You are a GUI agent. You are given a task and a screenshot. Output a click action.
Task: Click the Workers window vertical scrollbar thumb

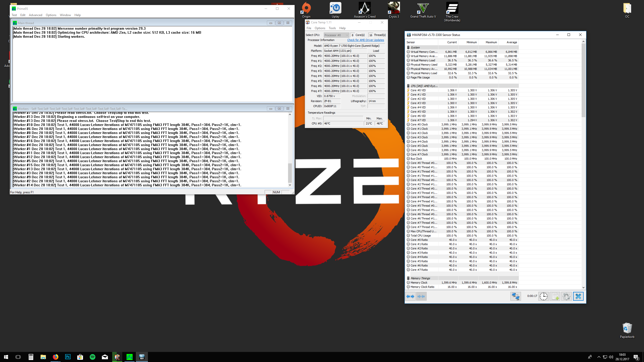pyautogui.click(x=290, y=173)
